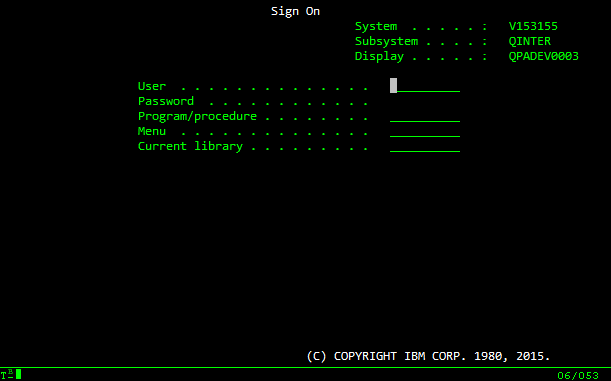Click the cursor position indicator 06/053

click(578, 376)
